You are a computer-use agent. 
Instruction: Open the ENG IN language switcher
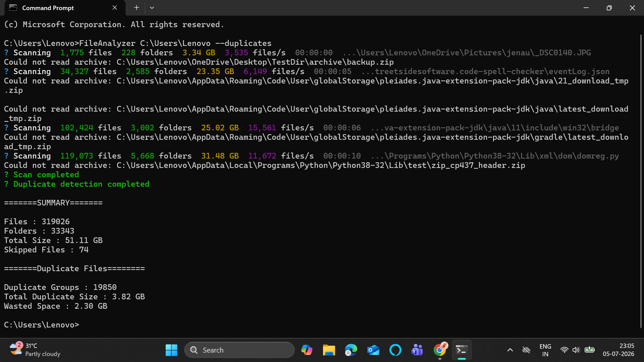[545, 350]
